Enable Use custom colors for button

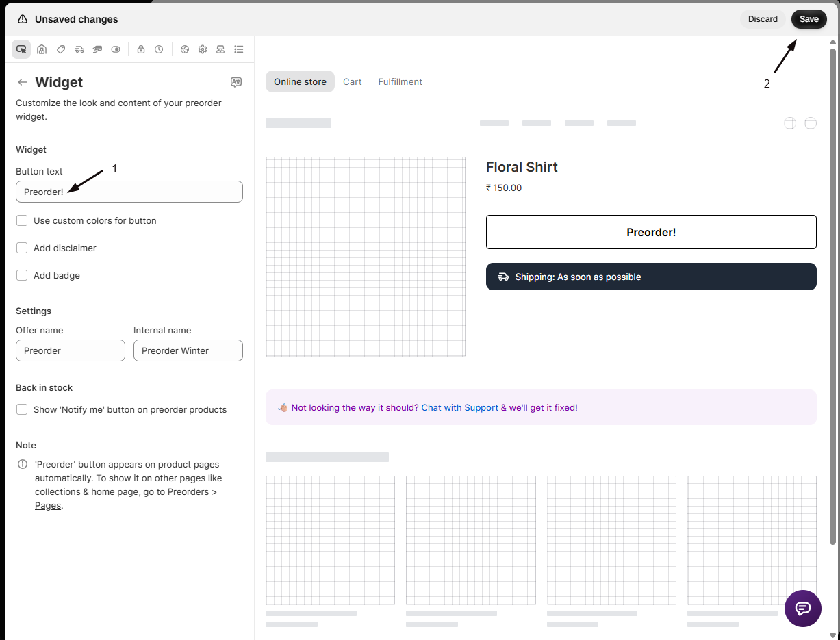coord(22,220)
